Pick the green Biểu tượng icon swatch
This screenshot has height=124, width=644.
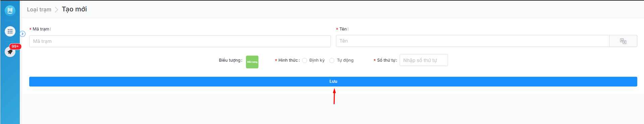coord(252,62)
